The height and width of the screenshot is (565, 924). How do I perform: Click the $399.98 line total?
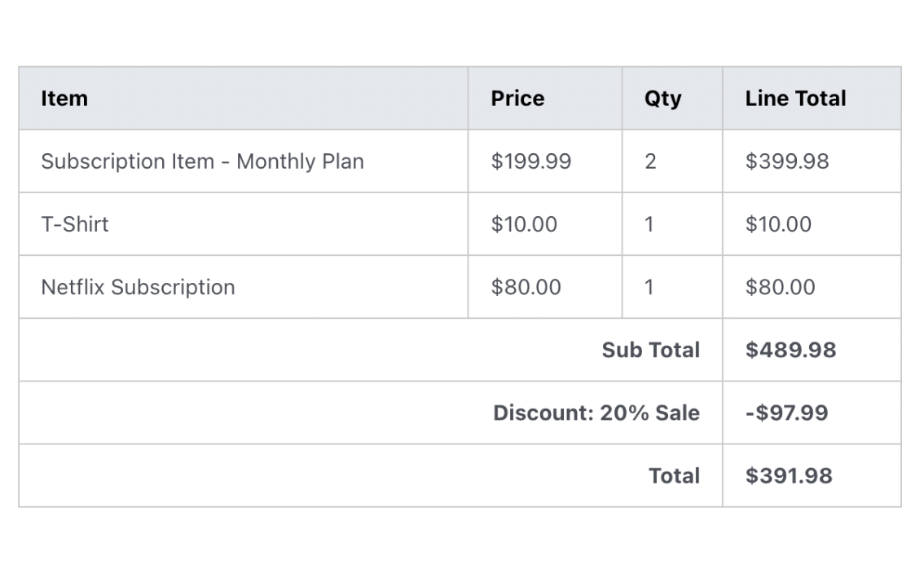(786, 161)
